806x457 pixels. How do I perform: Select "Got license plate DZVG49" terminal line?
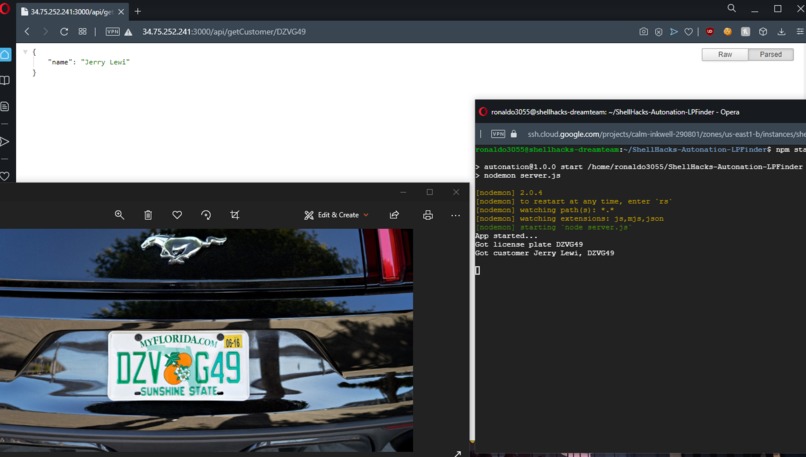(529, 244)
